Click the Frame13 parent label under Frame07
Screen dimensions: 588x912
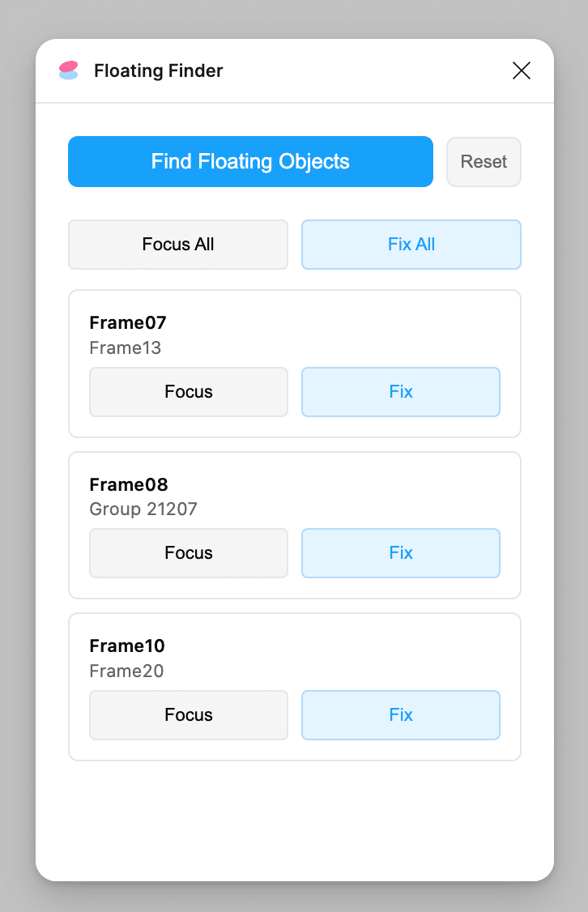coord(126,347)
